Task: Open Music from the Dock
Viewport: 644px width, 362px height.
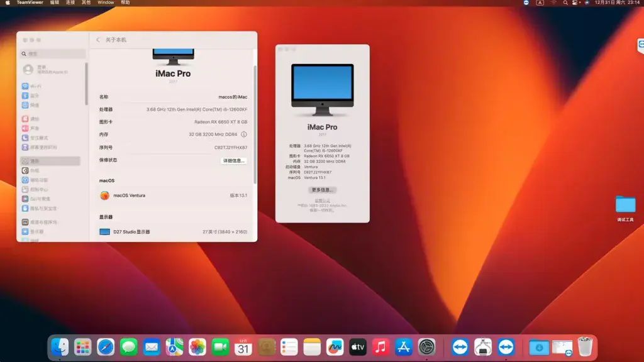Action: (x=380, y=347)
